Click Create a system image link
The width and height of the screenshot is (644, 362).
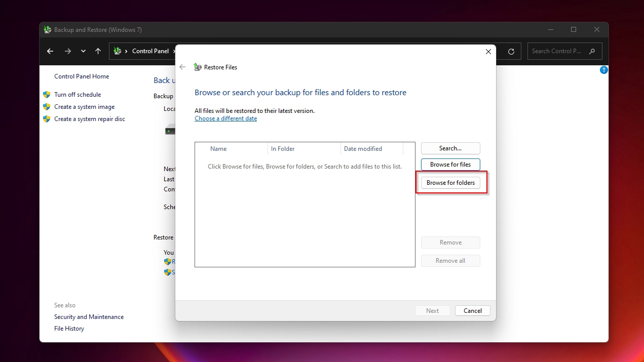[x=85, y=107]
